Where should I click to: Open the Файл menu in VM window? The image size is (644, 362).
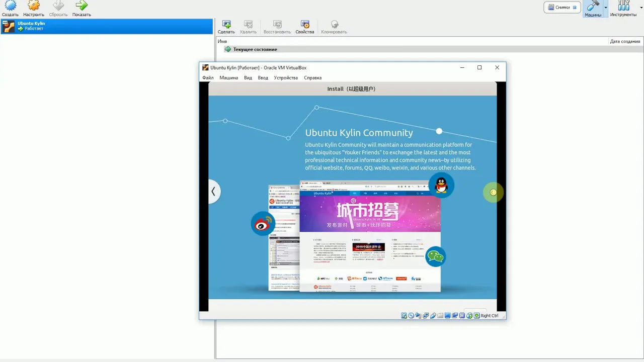click(208, 78)
